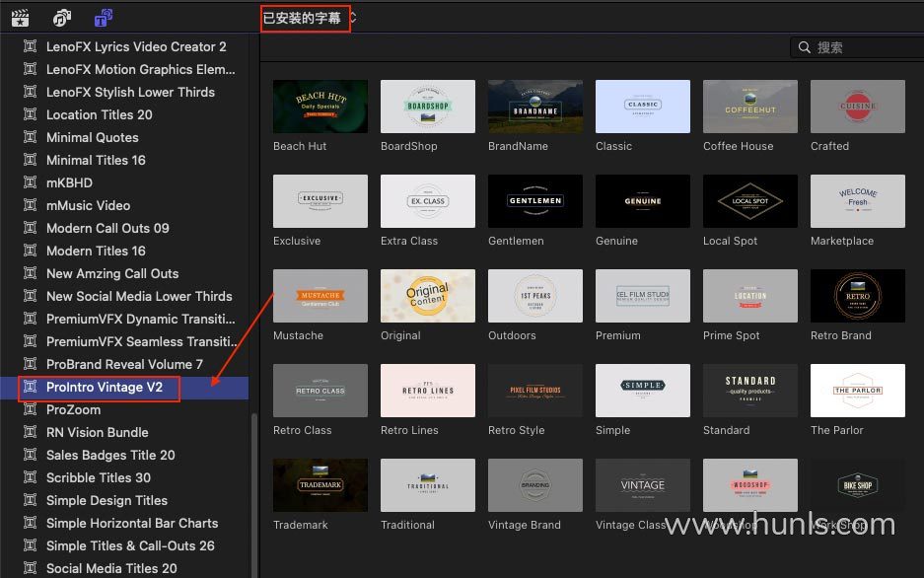The width and height of the screenshot is (924, 578).
Task: Select the Gentlemen title thumbnail
Action: 535,201
